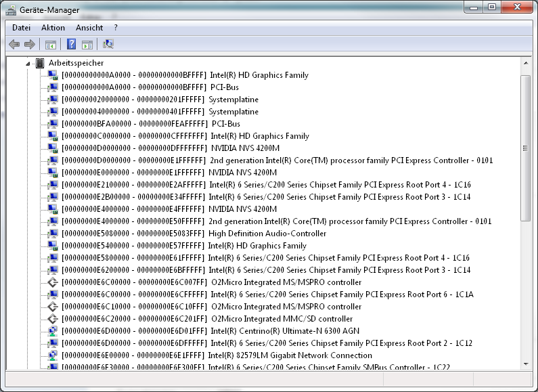
Task: Click the diamond icon of the O2Micro MMC/SD controller row
Action: point(53,319)
